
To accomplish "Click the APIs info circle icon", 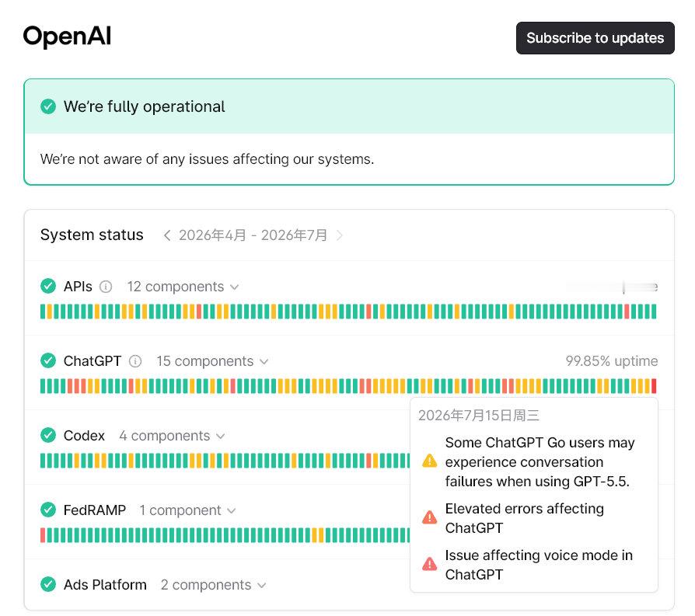I will (x=106, y=287).
